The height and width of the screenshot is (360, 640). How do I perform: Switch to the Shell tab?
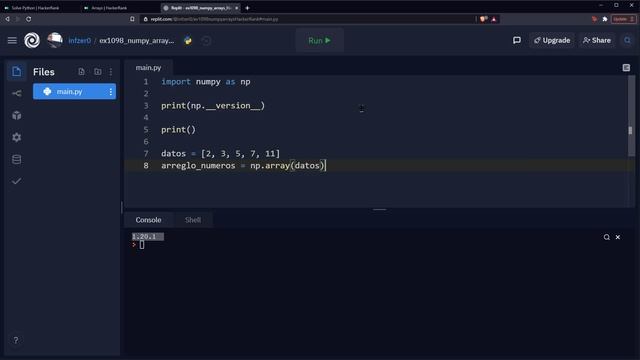tap(193, 220)
